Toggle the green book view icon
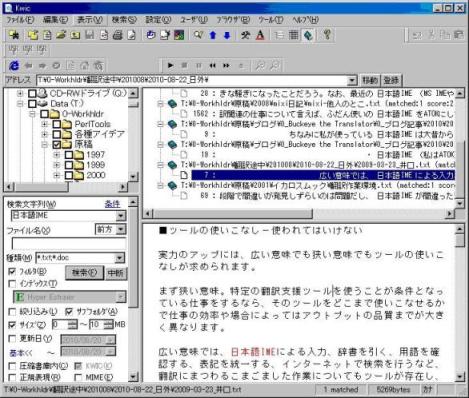The width and height of the screenshot is (469, 398). (308, 35)
